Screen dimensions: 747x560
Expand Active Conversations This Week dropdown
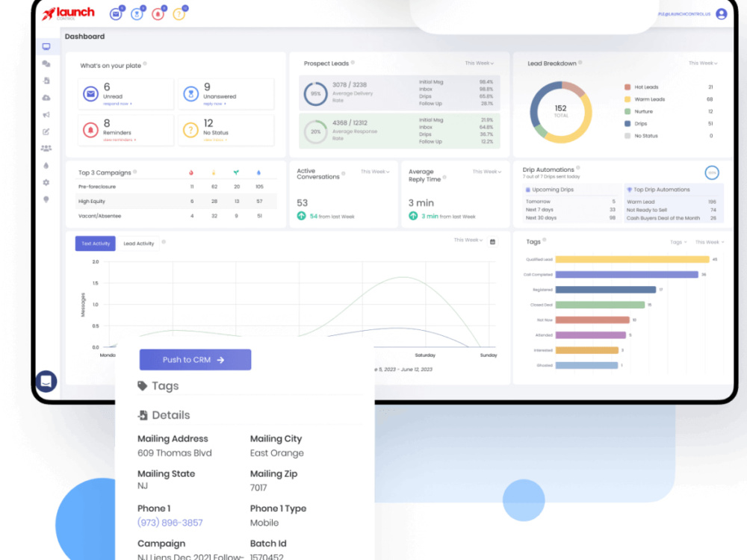(375, 172)
